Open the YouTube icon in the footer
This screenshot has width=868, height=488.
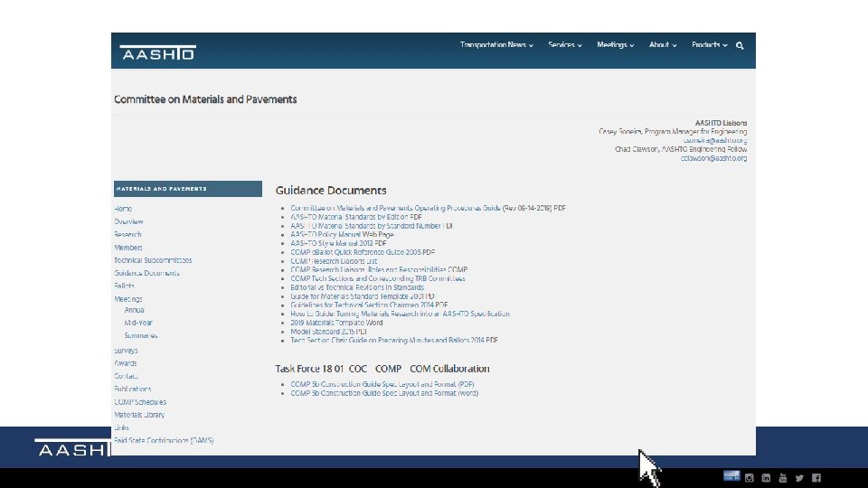click(783, 477)
